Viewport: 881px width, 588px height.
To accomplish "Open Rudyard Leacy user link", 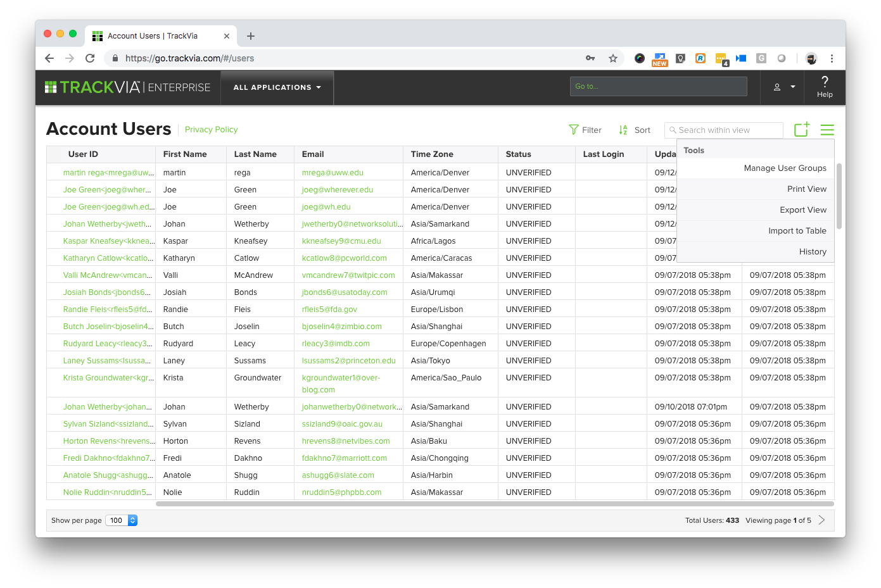I will tap(108, 344).
